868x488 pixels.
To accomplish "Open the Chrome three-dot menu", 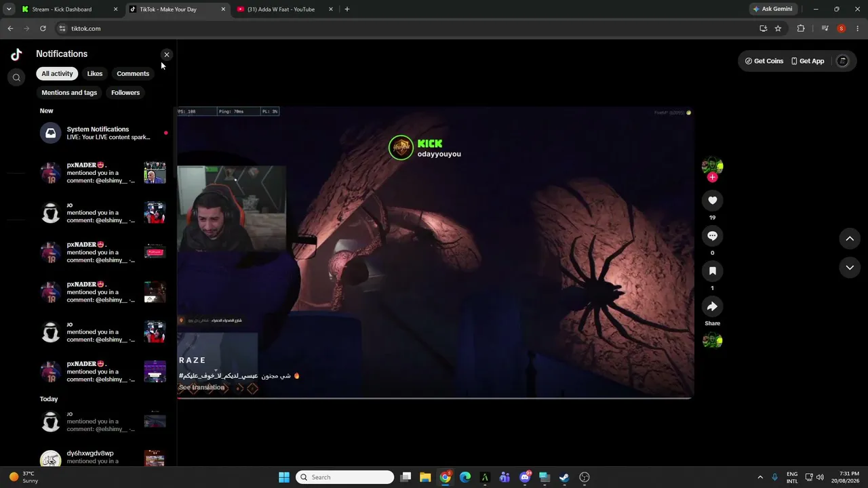I will [858, 28].
